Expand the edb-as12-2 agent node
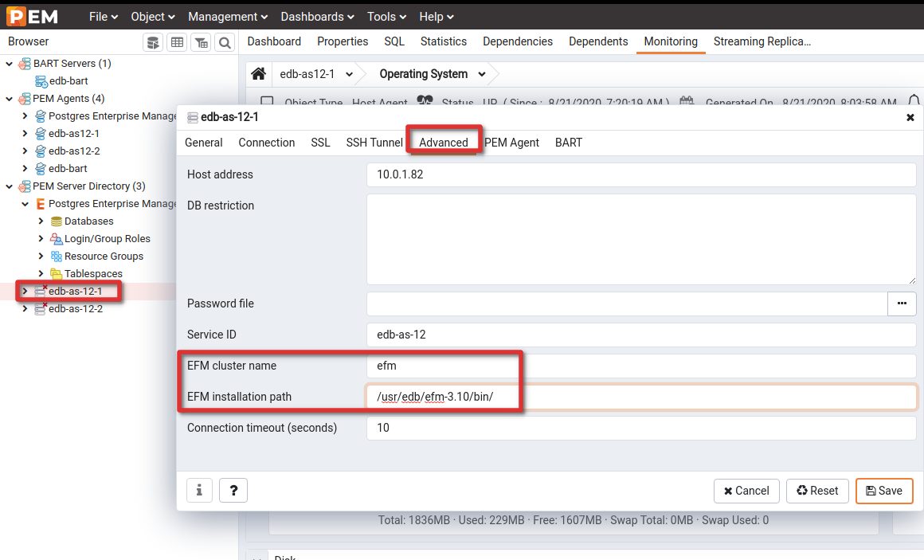This screenshot has width=924, height=560. (25, 151)
